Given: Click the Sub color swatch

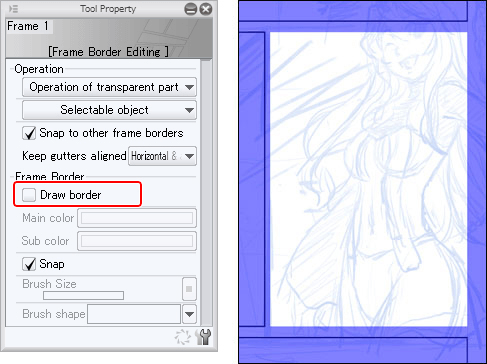Looking at the screenshot, I should click(137, 241).
